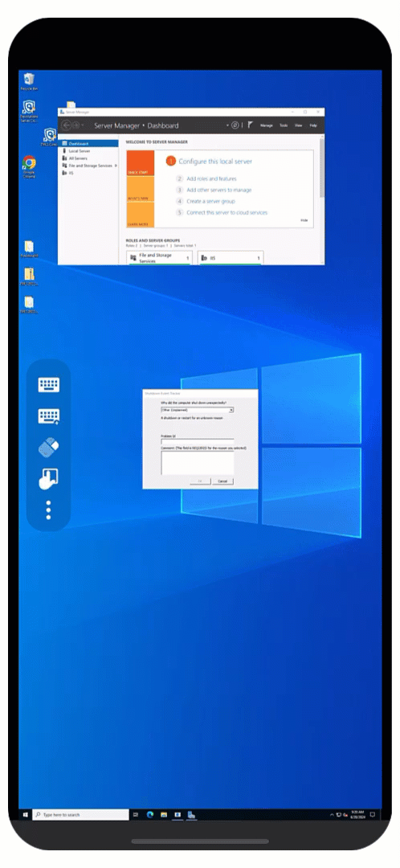Image resolution: width=400 pixels, height=868 pixels.
Task: Click the Windows Start button
Action: click(26, 815)
